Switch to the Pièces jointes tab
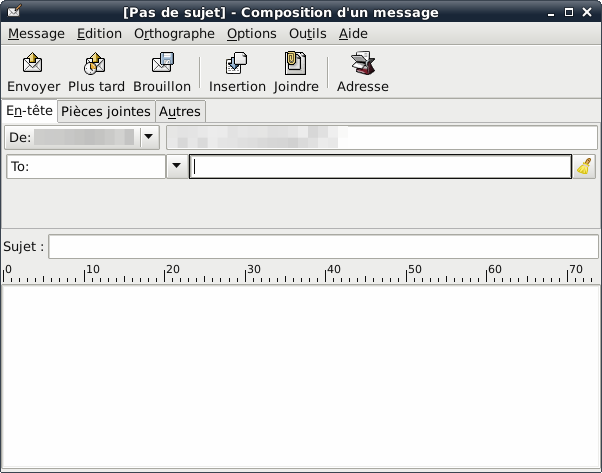The height and width of the screenshot is (473, 602). (x=106, y=111)
